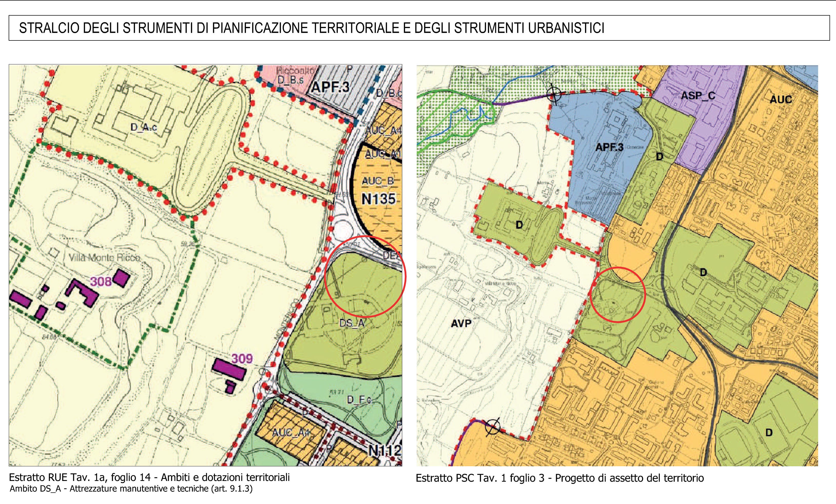Click the AUC_B label

378,181
